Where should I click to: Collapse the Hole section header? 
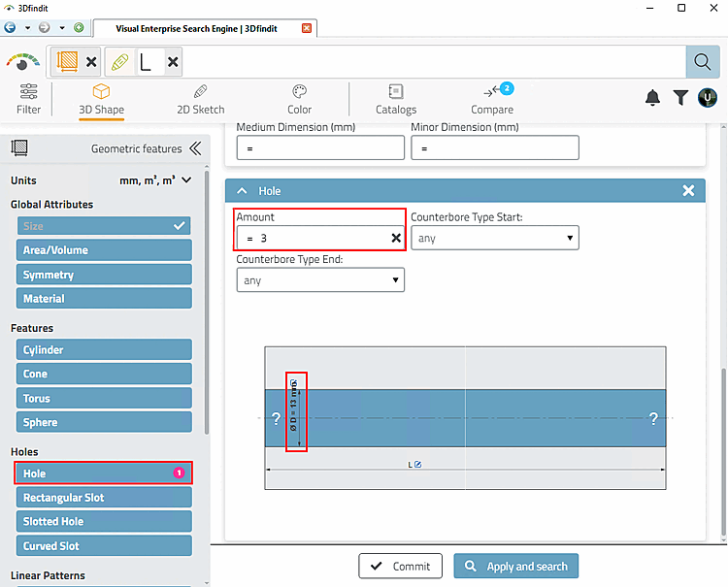tap(243, 191)
